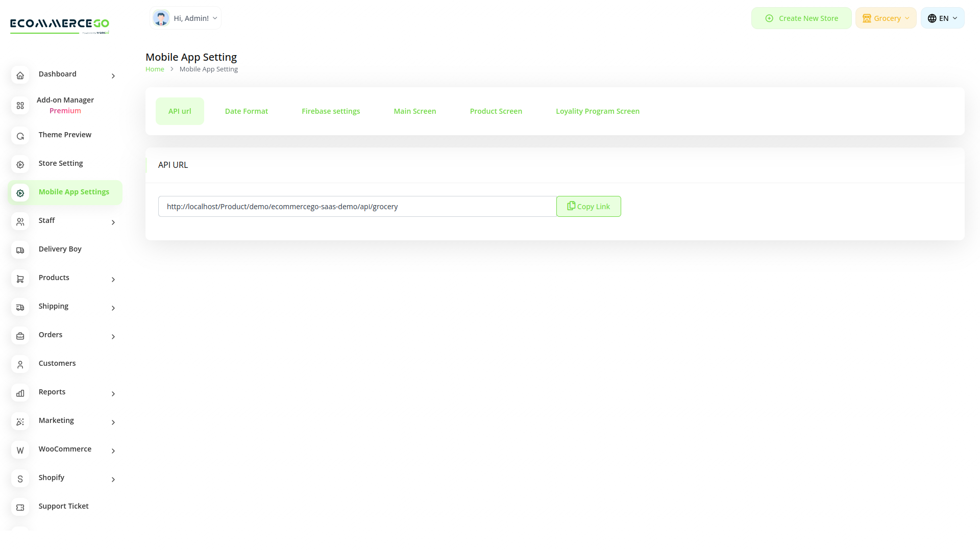Select the Customers icon
Viewport: 980px width, 551px height.
click(20, 364)
